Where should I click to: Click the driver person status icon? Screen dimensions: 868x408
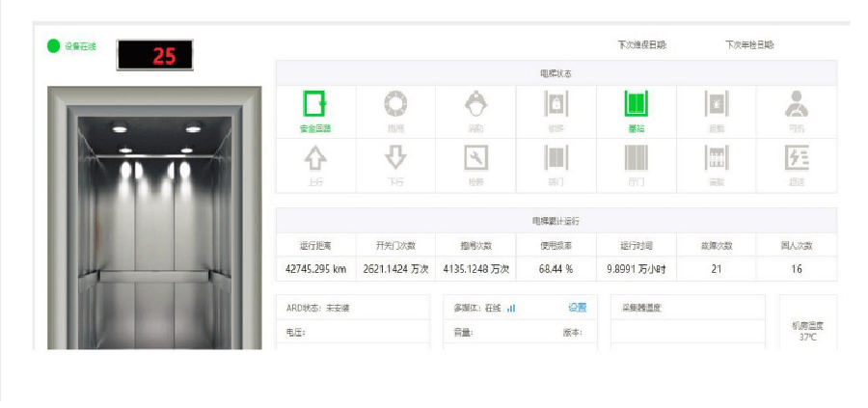pos(797,103)
